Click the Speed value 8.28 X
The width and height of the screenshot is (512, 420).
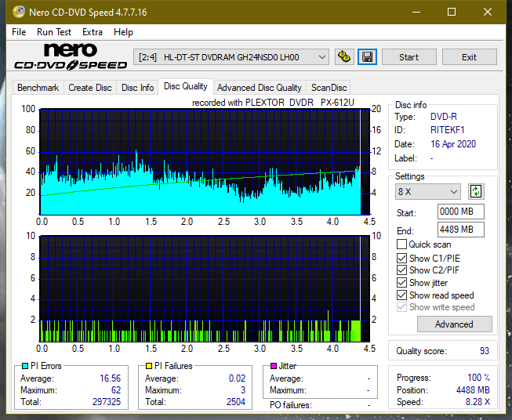click(478, 402)
